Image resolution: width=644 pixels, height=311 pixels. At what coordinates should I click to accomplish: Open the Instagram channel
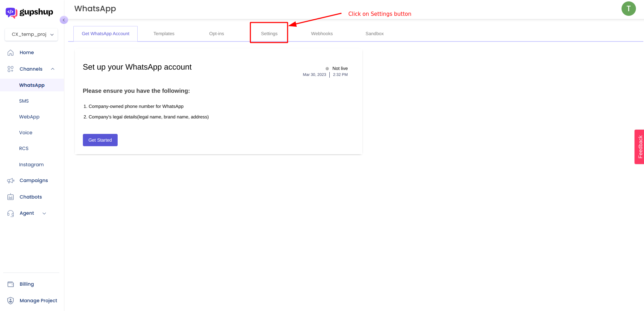[31, 164]
